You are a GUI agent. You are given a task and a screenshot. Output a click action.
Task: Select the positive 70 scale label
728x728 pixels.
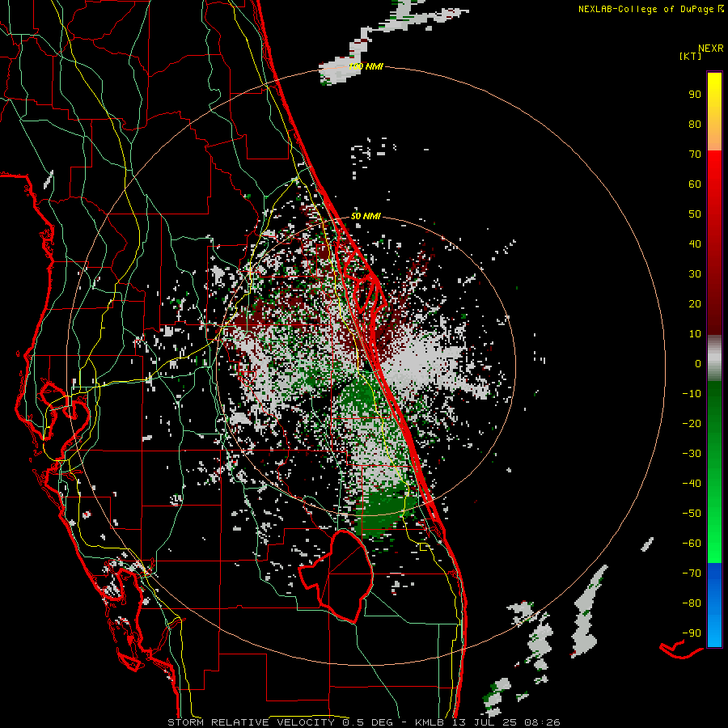(695, 154)
